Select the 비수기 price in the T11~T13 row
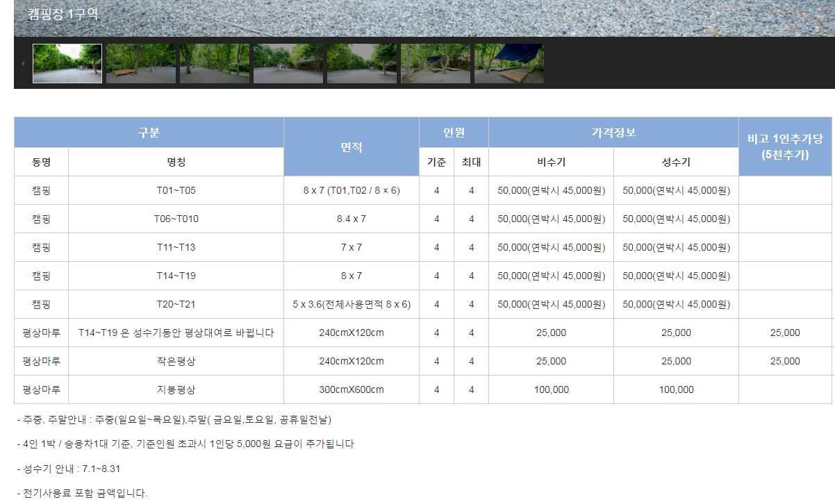This screenshot has width=835, height=504. [x=551, y=247]
